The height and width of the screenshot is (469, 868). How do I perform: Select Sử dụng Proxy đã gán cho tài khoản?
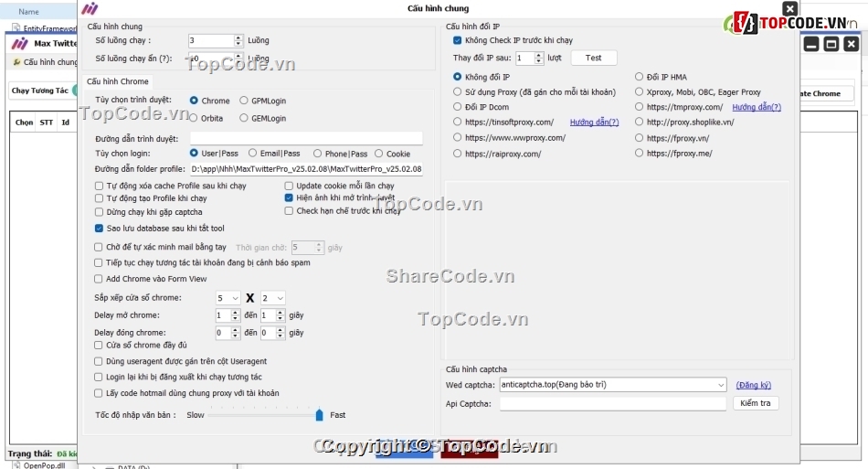click(x=457, y=91)
